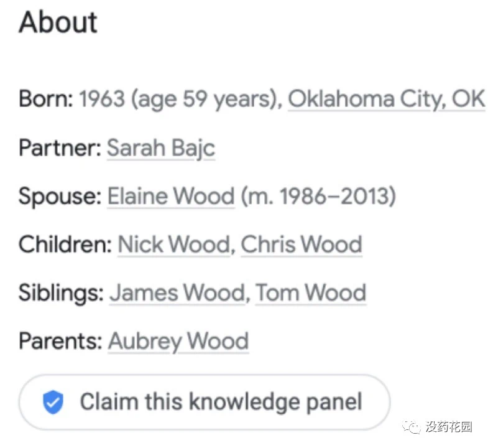Open the Nick Wood link
The width and height of the screenshot is (488, 448).
click(174, 245)
